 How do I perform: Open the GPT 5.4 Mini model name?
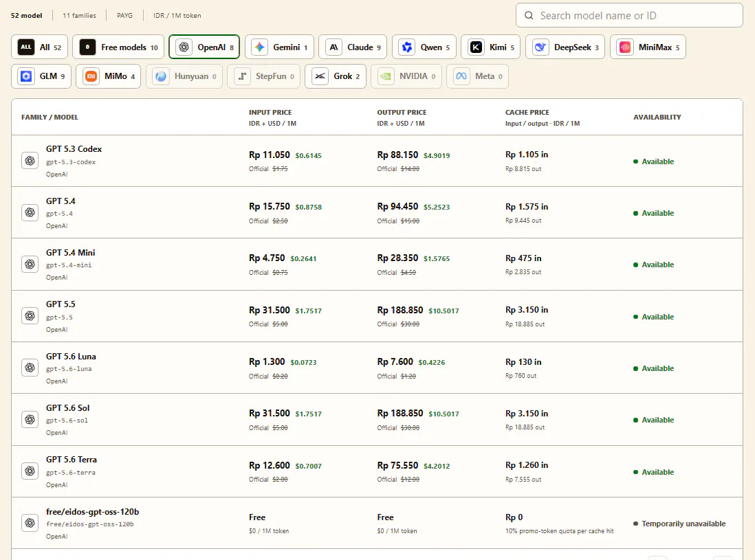click(70, 253)
